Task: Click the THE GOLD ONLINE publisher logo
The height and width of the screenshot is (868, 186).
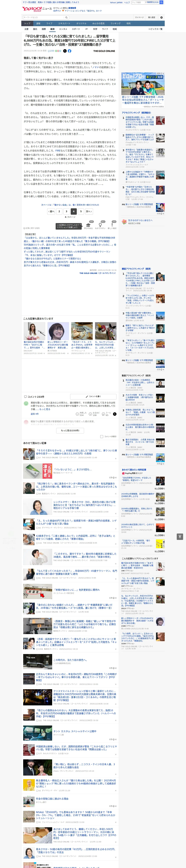Action: point(104,51)
